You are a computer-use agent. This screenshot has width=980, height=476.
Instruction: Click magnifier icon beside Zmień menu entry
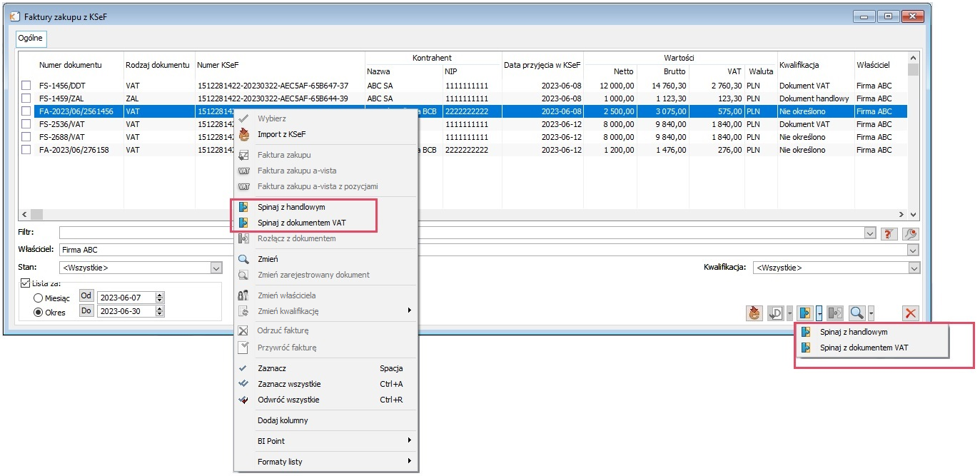pyautogui.click(x=243, y=259)
